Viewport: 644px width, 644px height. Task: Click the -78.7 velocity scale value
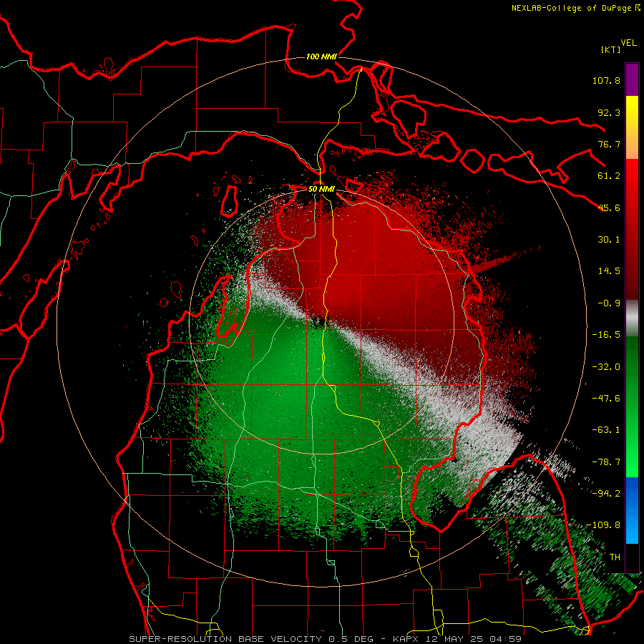tap(606, 462)
